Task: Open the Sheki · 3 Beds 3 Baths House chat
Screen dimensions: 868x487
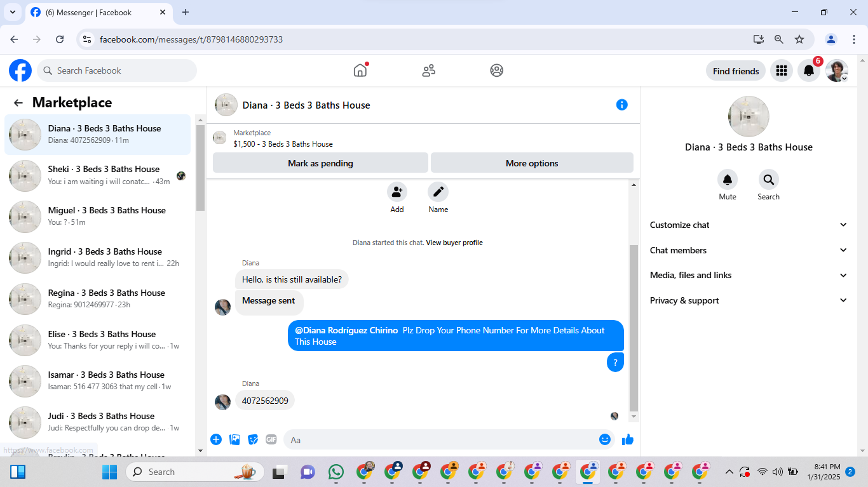Action: tap(98, 175)
